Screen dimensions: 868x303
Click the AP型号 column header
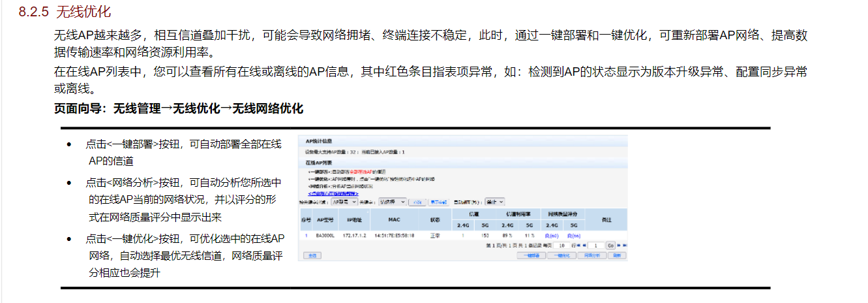(325, 219)
